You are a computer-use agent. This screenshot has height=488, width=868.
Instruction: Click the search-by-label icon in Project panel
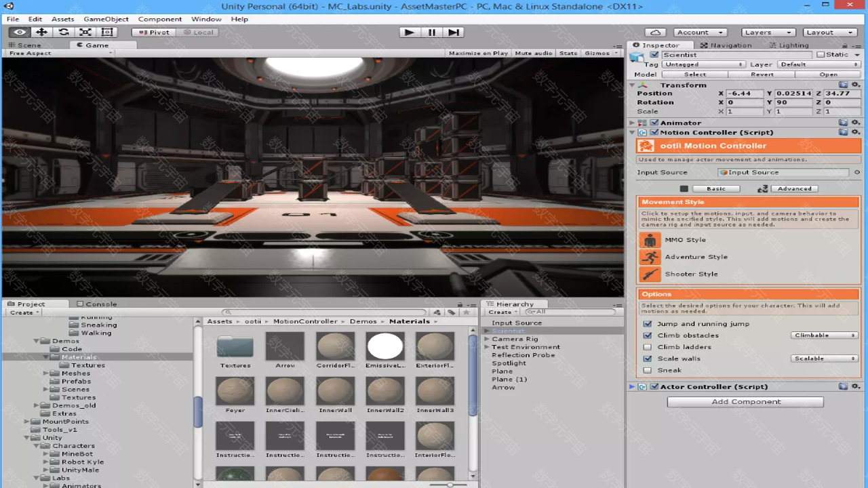pyautogui.click(x=452, y=312)
